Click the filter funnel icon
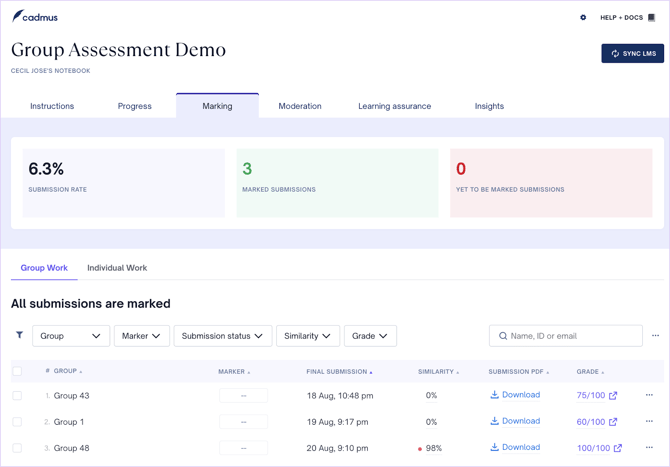This screenshot has width=670, height=467. coord(19,336)
